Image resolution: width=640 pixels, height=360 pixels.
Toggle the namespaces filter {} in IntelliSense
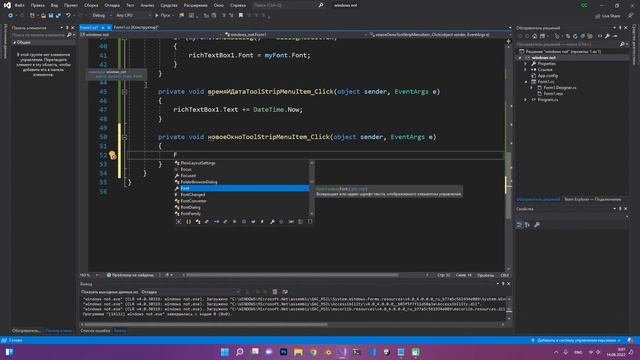[x=188, y=222]
